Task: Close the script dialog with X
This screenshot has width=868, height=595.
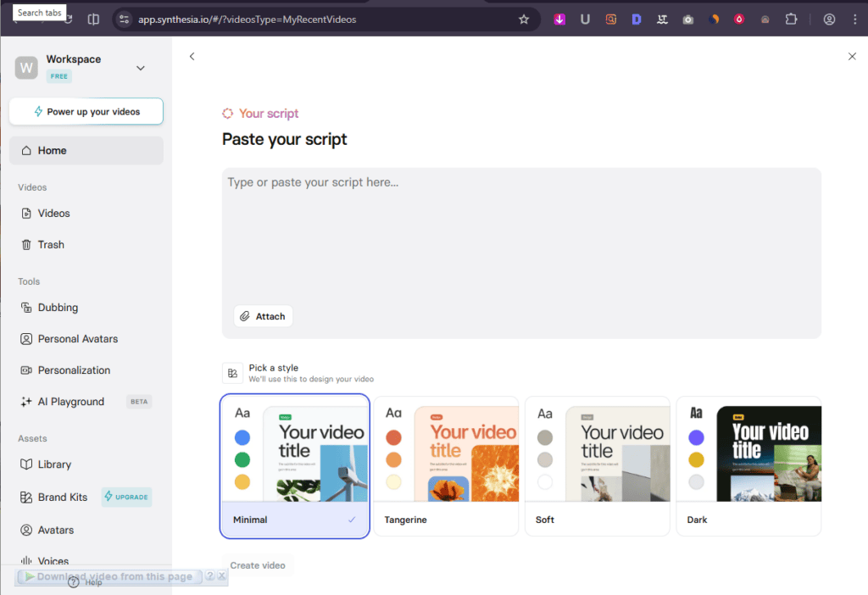Action: click(x=852, y=57)
